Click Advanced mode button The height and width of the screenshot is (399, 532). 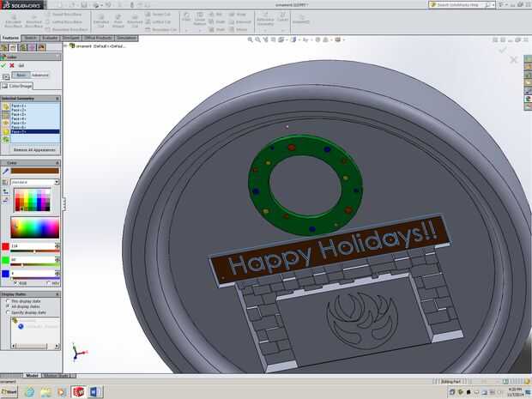40,75
